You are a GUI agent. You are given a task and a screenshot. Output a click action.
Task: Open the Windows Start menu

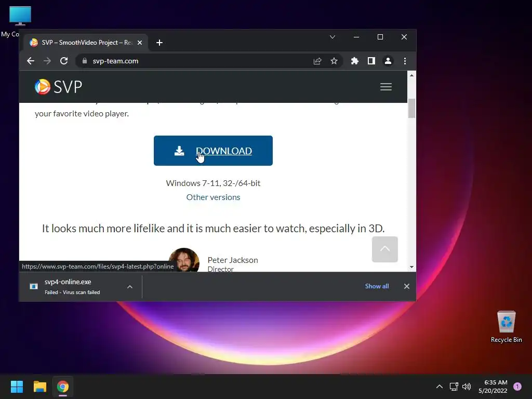coord(17,387)
